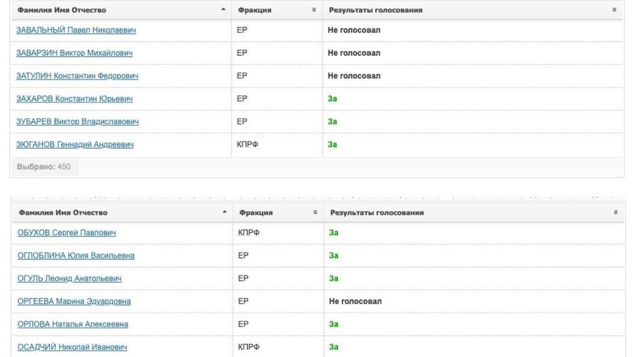Open ЗАВАРЗИН Виктор Михайлович link
This screenshot has height=357, width=644.
coord(74,53)
